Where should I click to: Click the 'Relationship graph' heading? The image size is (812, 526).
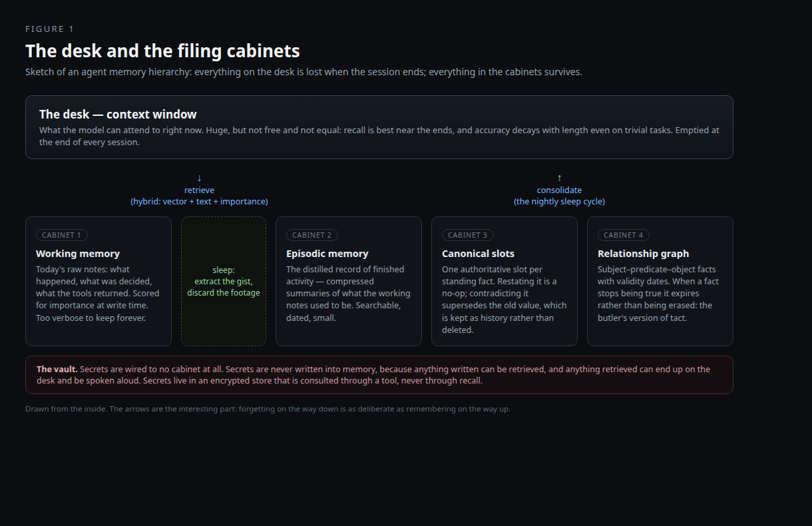pyautogui.click(x=643, y=254)
